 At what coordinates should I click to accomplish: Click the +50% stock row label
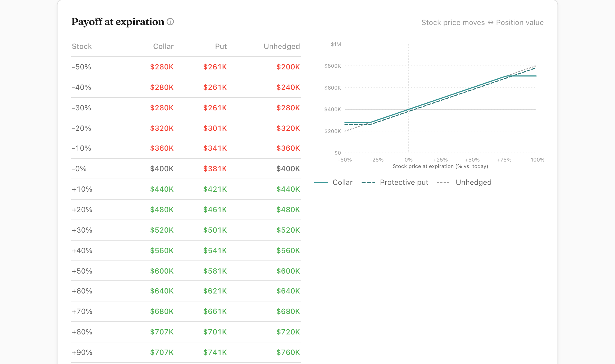[x=82, y=271]
